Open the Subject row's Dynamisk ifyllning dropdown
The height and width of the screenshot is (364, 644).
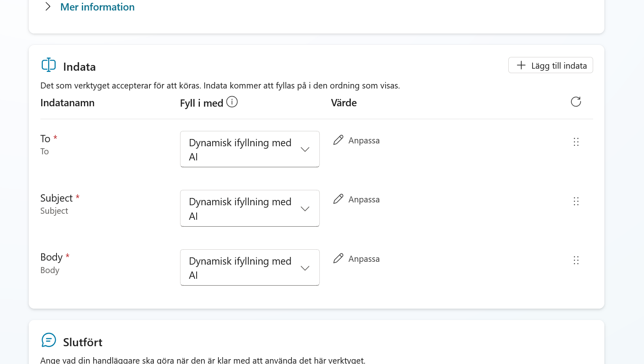[250, 208]
